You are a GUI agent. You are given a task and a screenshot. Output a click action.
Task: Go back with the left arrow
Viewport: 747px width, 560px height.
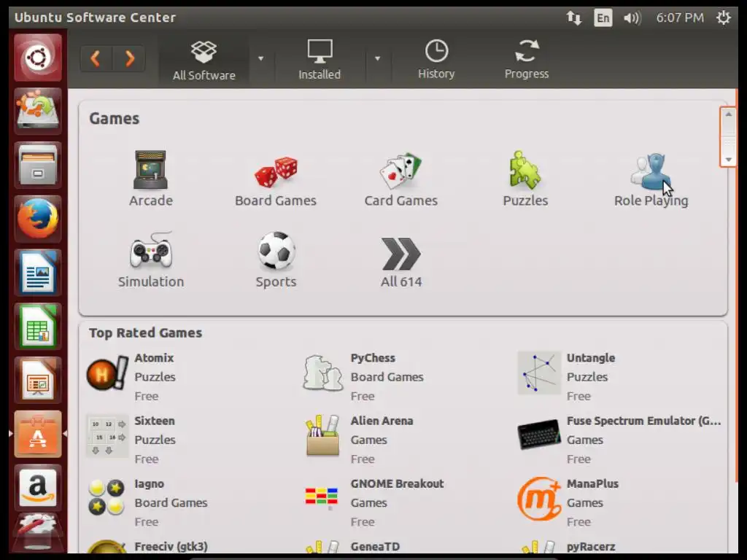pyautogui.click(x=96, y=58)
